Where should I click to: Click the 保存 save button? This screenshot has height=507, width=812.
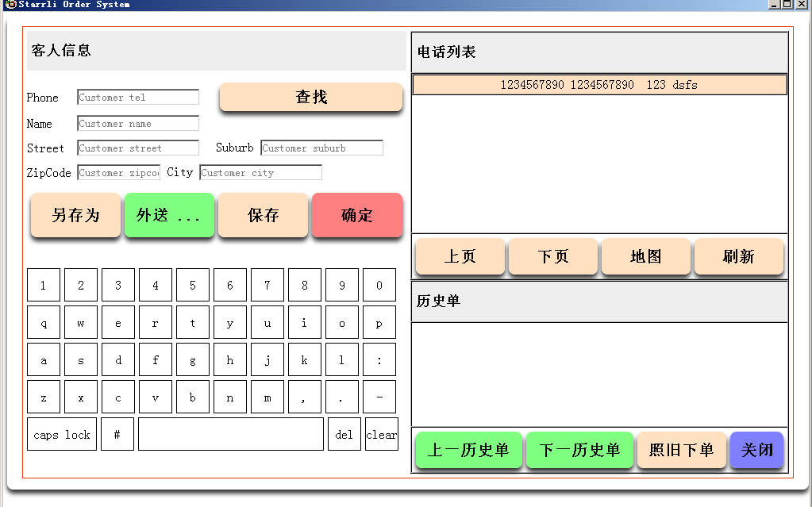263,215
